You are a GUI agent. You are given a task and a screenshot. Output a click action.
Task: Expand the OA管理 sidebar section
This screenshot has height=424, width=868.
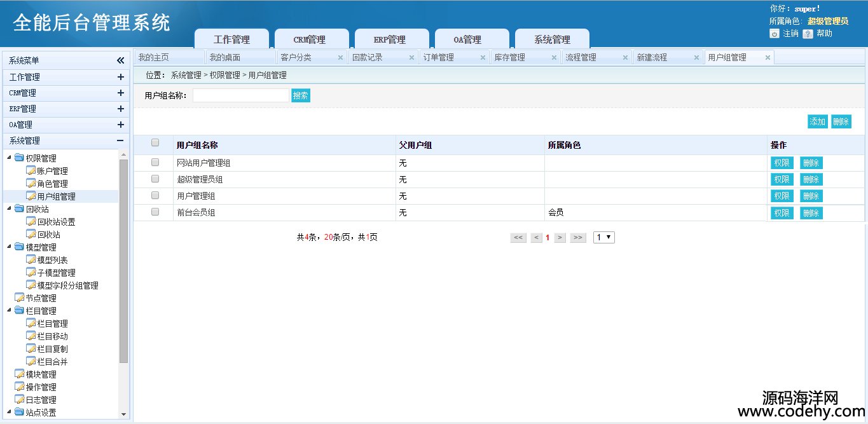120,125
